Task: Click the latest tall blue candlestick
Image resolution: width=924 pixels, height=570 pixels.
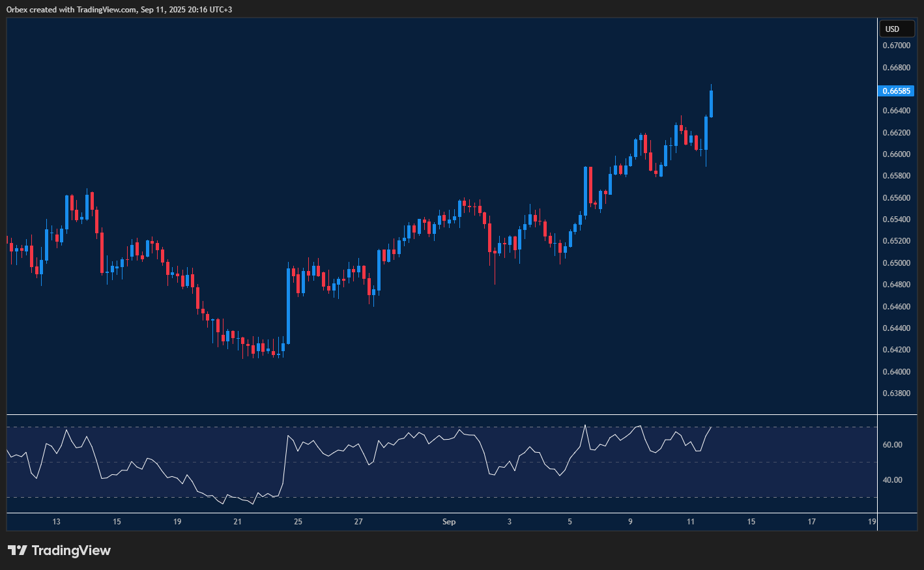Action: coord(711,104)
